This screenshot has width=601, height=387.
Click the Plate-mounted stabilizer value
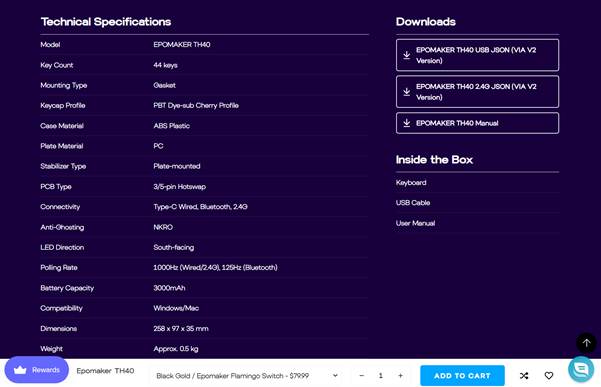[177, 166]
